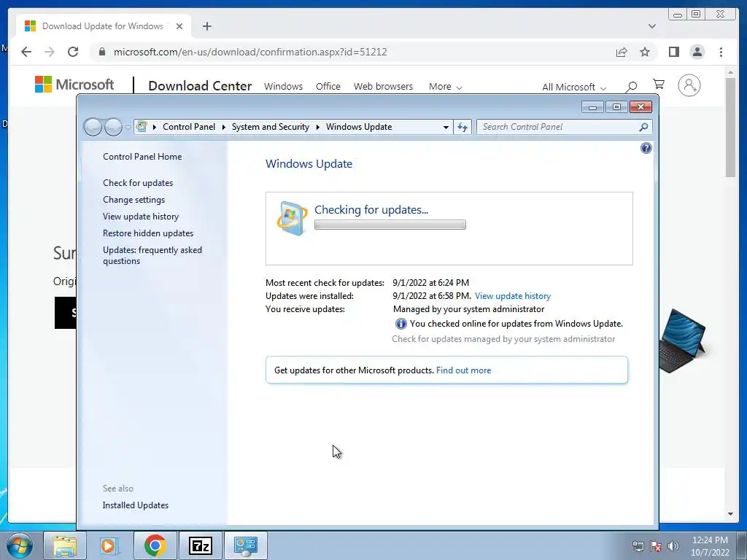
Task: Open the Web browsers menu item
Action: coord(383,87)
